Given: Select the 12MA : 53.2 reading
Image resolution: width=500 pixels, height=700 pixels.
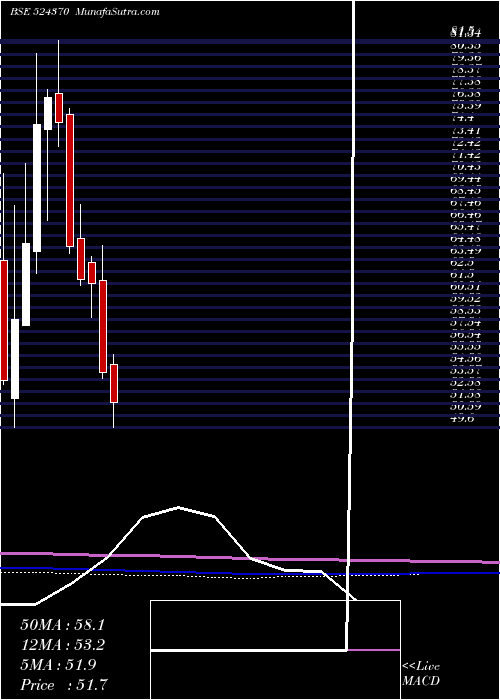Looking at the screenshot, I should point(62,645).
